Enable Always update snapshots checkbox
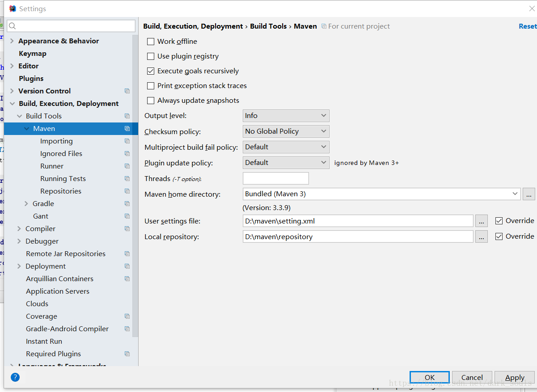 (x=151, y=101)
